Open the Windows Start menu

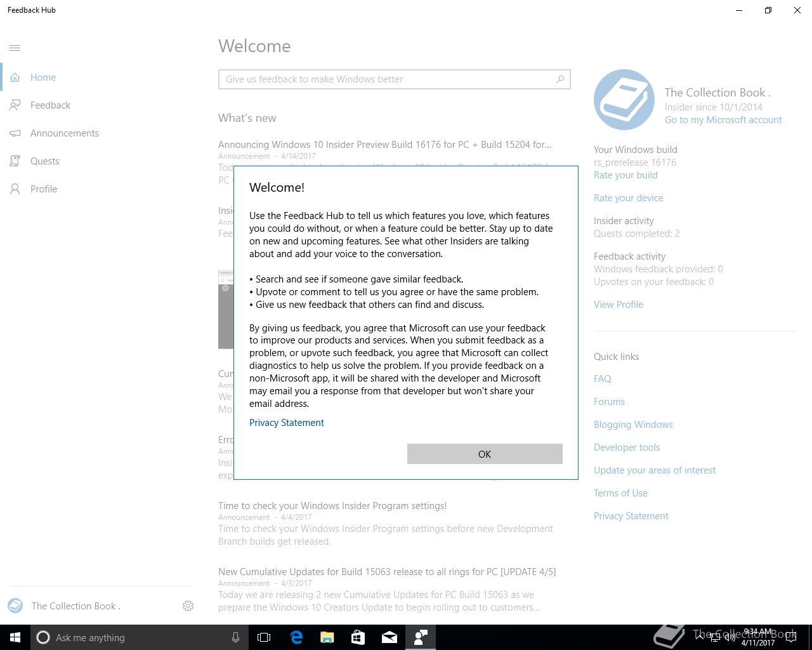pos(15,637)
